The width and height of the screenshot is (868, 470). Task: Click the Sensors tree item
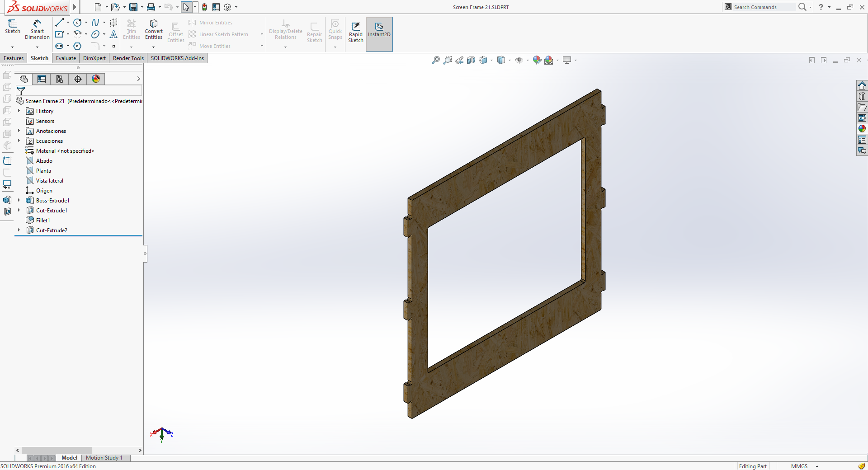coord(45,121)
